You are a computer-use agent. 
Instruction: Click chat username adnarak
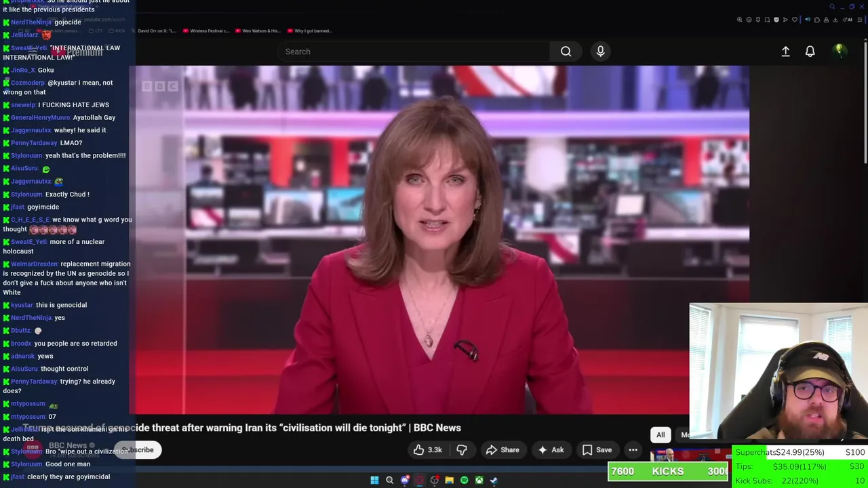click(x=23, y=357)
